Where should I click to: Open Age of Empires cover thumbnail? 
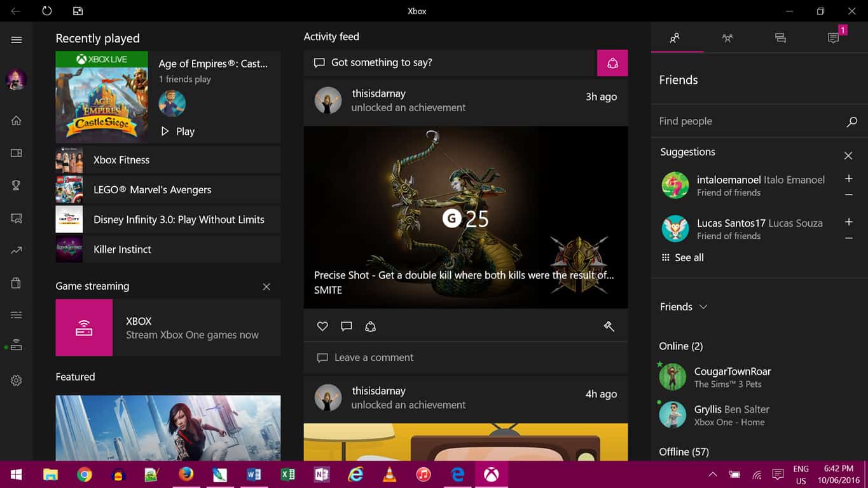point(102,97)
